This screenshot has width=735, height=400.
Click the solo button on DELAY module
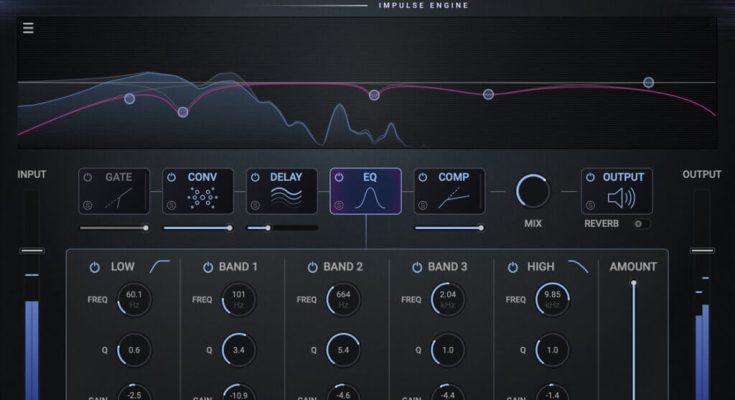tap(256, 206)
